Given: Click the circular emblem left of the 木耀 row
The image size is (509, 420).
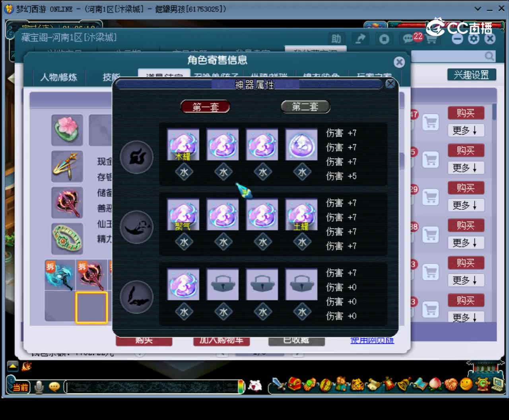Looking at the screenshot, I should pos(137,157).
